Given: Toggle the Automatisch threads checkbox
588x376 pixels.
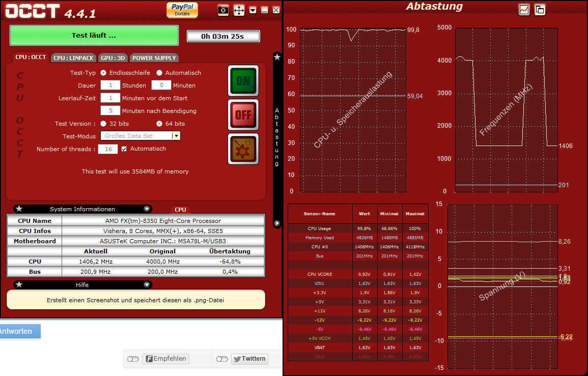Looking at the screenshot, I should [124, 149].
